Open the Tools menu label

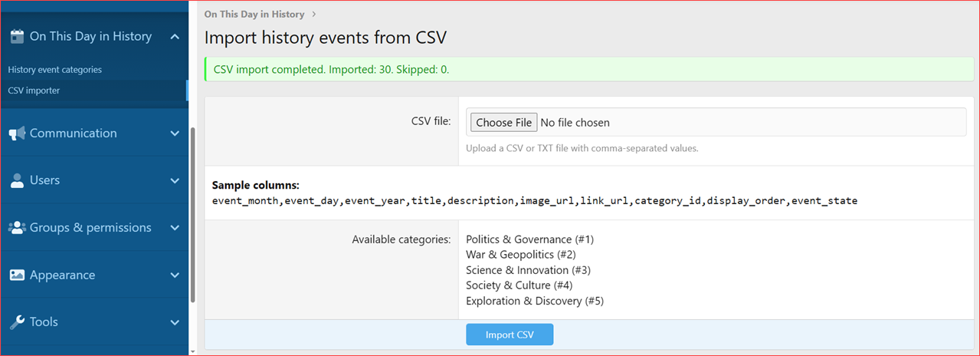coord(44,322)
